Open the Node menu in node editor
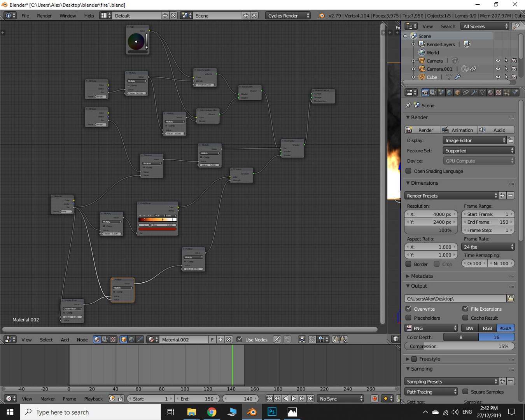Screen dimensions: 525x420 tap(82, 339)
